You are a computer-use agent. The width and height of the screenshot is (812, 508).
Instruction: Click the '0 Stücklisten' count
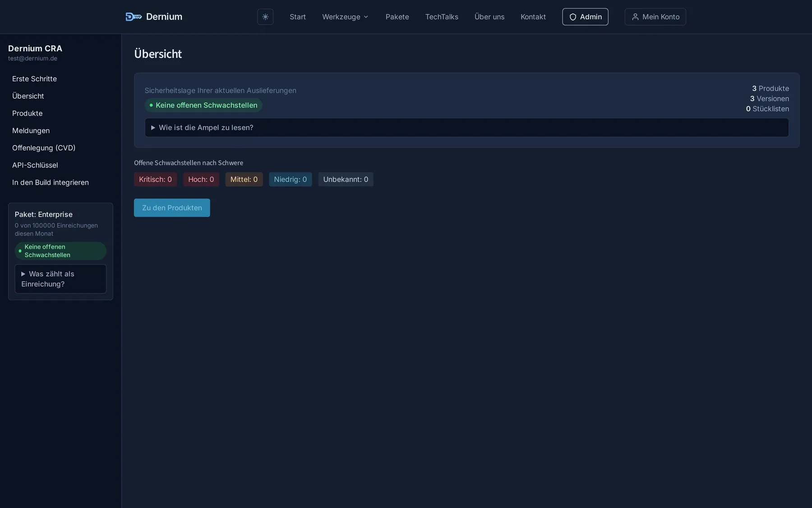click(x=767, y=109)
